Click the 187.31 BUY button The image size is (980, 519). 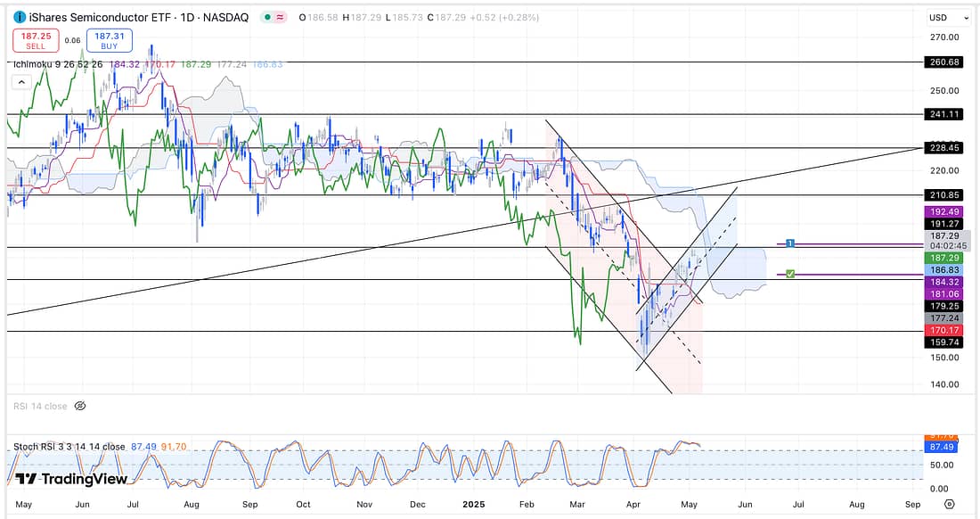[x=110, y=41]
